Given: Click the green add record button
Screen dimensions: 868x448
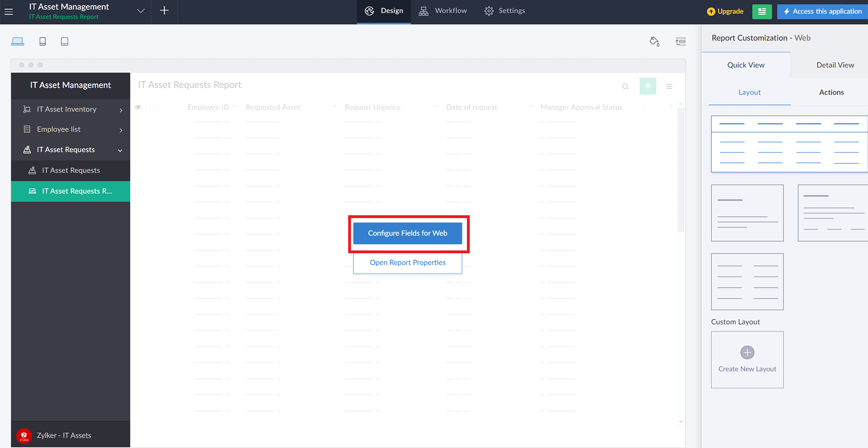Looking at the screenshot, I should (648, 86).
